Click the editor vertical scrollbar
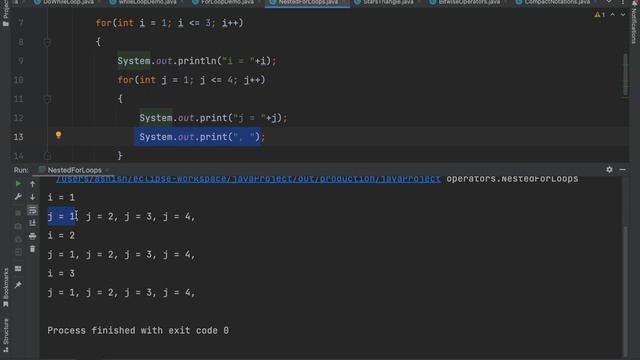Image resolution: width=640 pixels, height=360 pixels. click(x=625, y=76)
